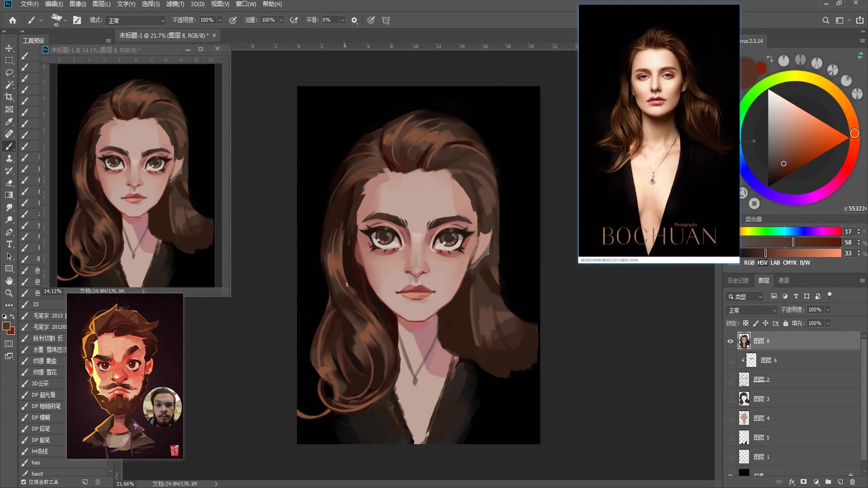Switch to CMYK color mode

click(790, 263)
